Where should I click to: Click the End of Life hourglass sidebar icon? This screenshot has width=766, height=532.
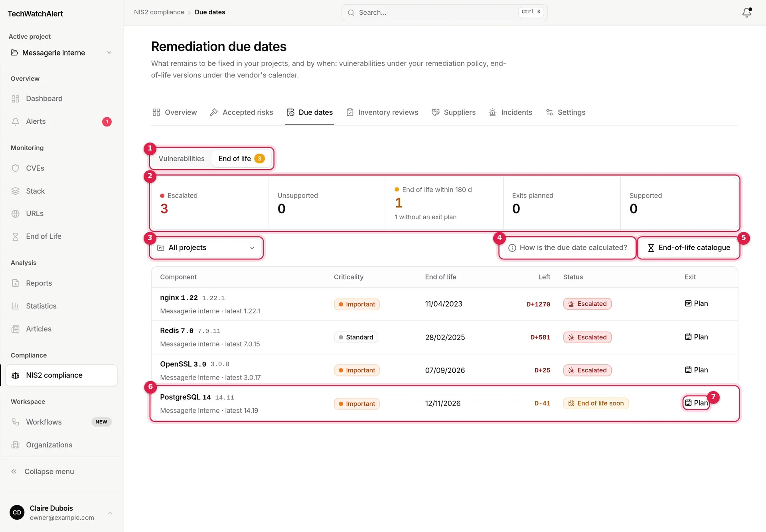16,236
